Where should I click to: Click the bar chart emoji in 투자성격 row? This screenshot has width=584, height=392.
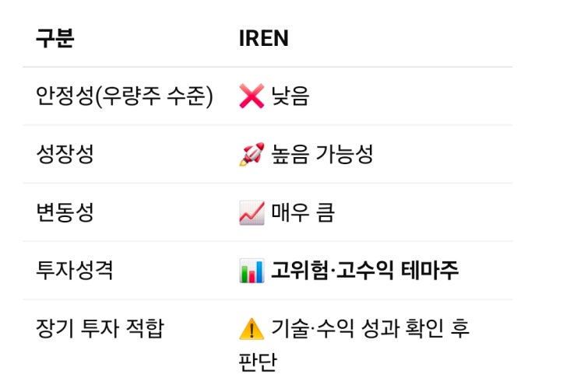[252, 271]
